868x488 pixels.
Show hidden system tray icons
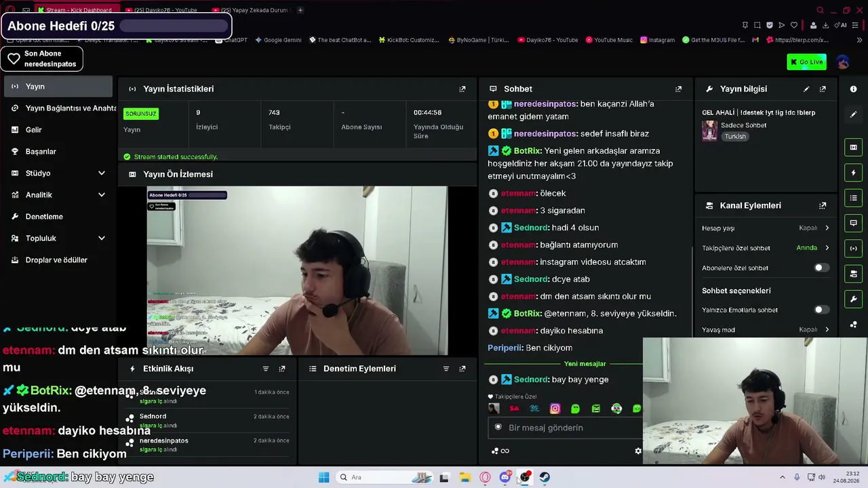click(x=782, y=477)
